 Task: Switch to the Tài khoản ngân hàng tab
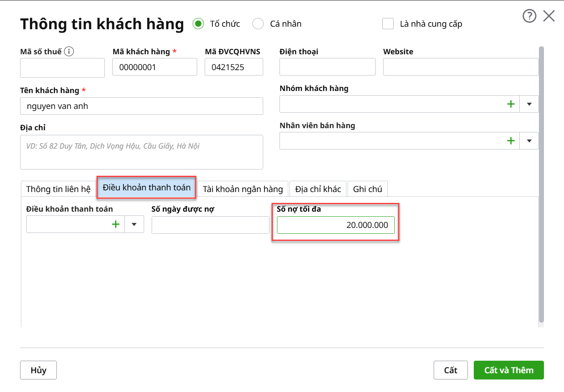pos(243,189)
